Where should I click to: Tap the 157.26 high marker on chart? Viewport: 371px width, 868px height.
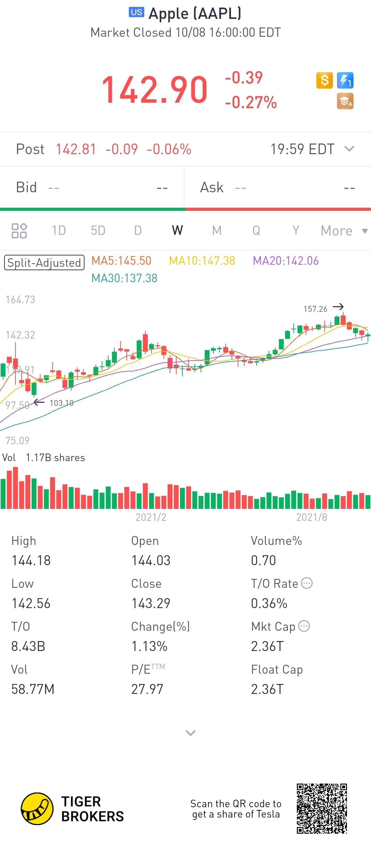[315, 309]
